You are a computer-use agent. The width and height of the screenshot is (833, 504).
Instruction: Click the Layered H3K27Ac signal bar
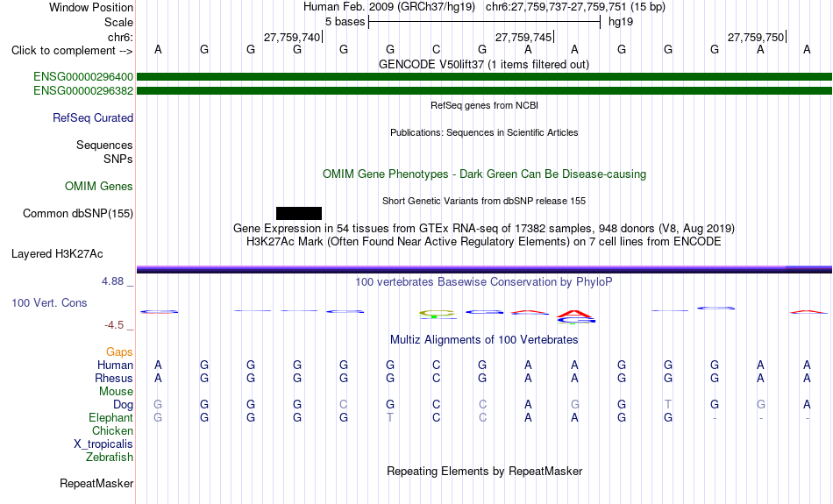point(485,269)
